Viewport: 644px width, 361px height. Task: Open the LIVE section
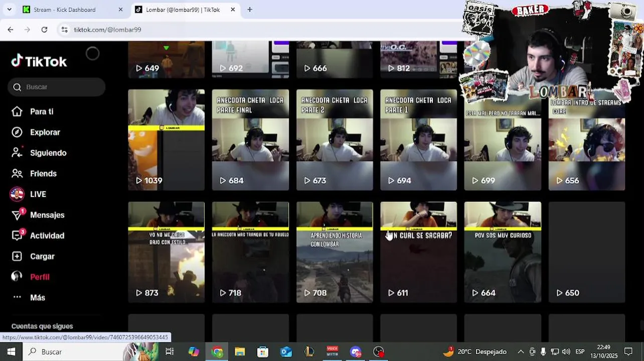38,194
